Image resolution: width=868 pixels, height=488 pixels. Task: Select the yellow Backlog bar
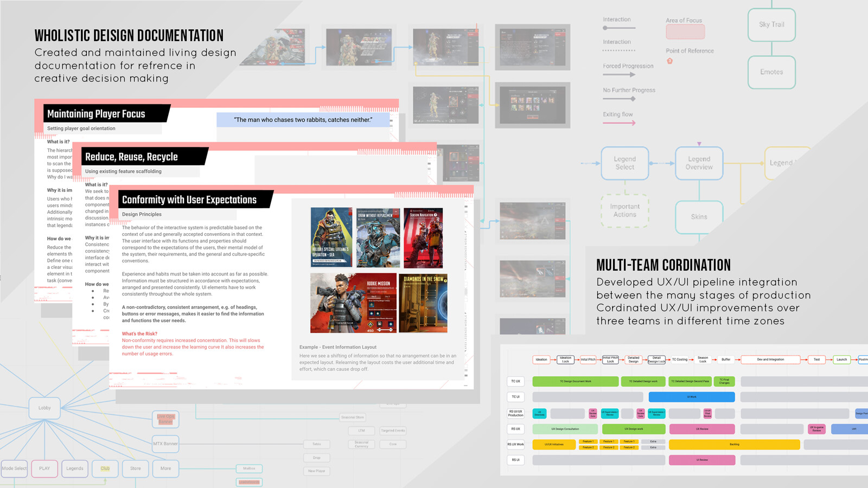point(735,445)
